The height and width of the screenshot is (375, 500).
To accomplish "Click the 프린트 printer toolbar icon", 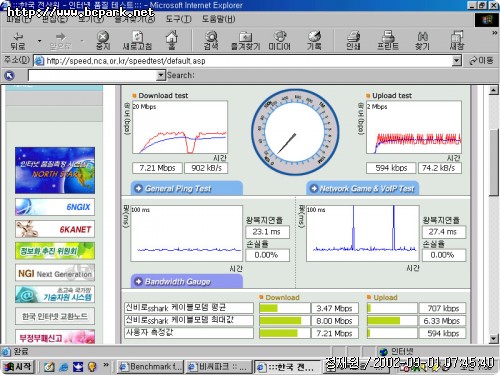I will pos(388,41).
